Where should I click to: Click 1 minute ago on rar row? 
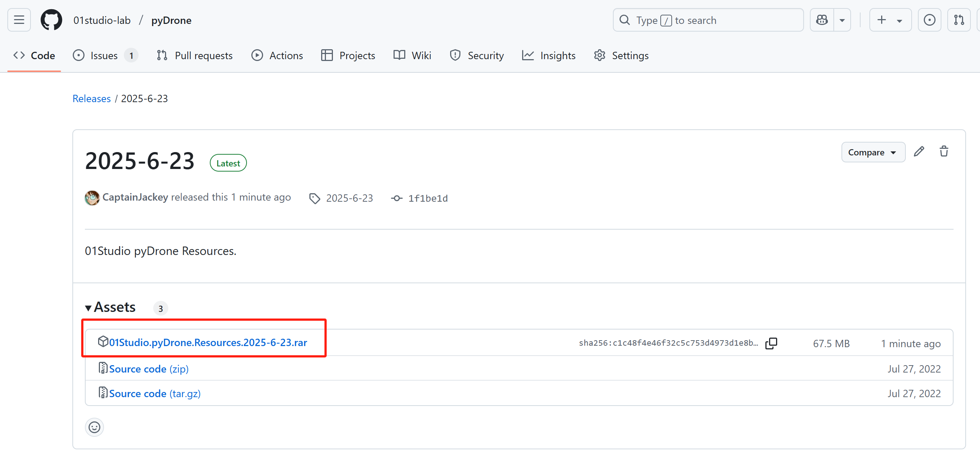click(x=911, y=343)
